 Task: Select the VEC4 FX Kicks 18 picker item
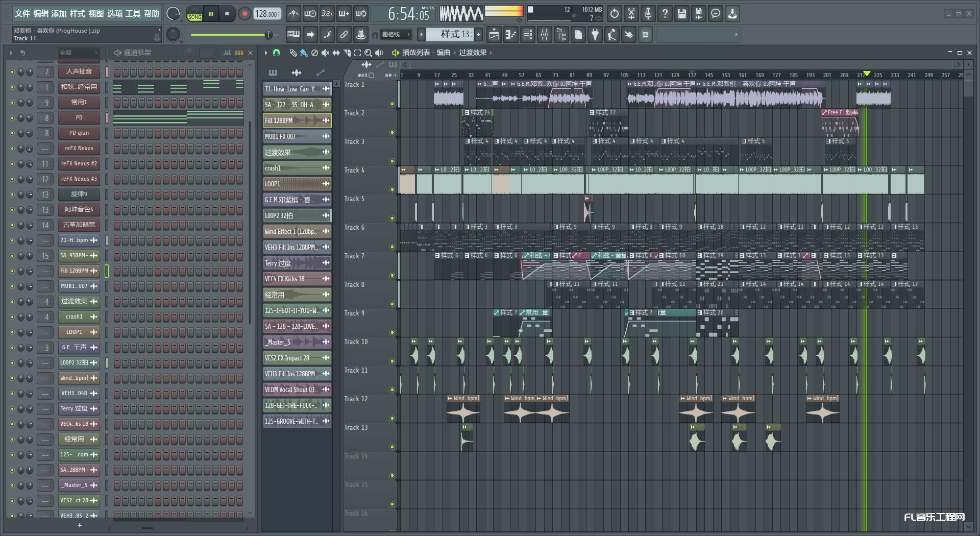[297, 279]
